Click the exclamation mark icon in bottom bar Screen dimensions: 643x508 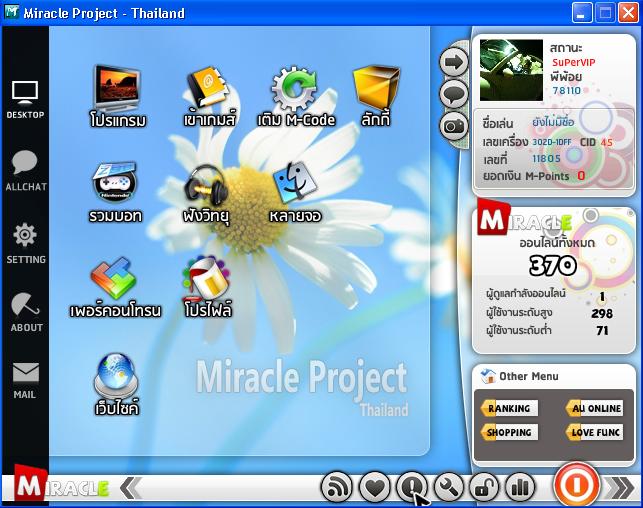coord(412,487)
